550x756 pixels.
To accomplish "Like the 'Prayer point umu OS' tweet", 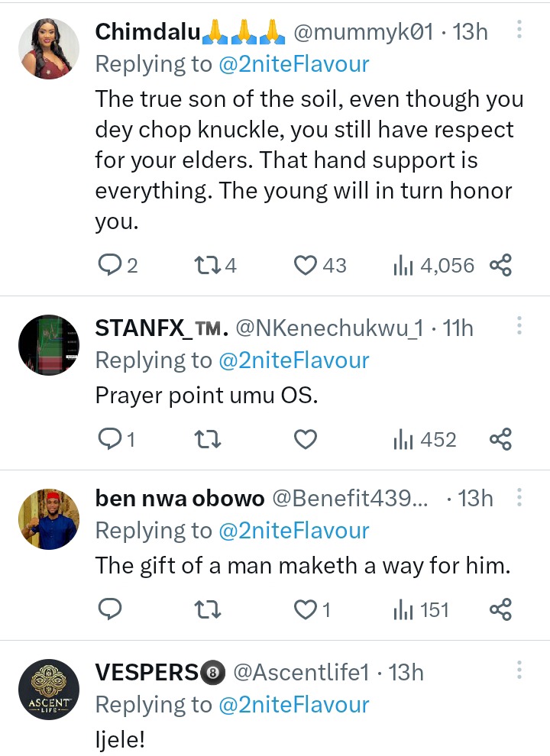I will pos(306,439).
